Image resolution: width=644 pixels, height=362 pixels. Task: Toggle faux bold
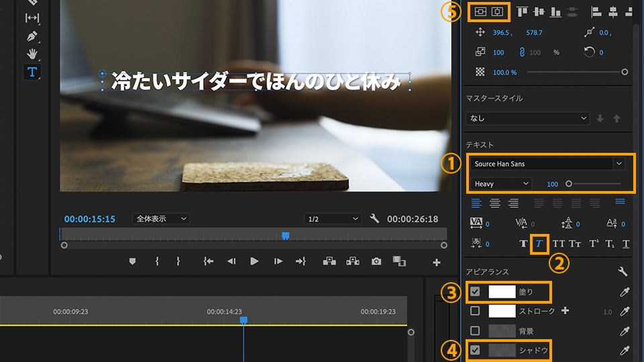(523, 244)
